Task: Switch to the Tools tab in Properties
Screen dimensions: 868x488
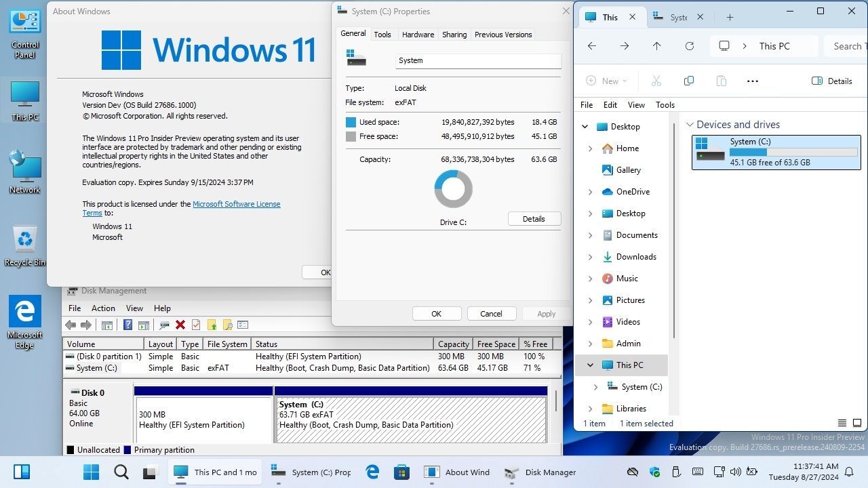Action: tap(382, 35)
